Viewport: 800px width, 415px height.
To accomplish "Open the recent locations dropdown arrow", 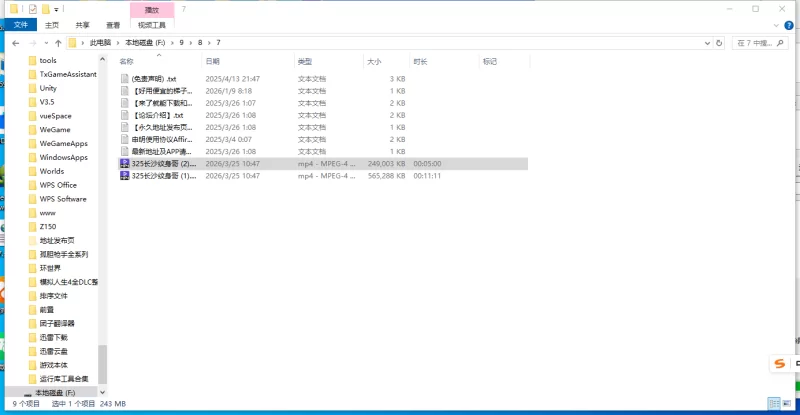I will [x=46, y=43].
